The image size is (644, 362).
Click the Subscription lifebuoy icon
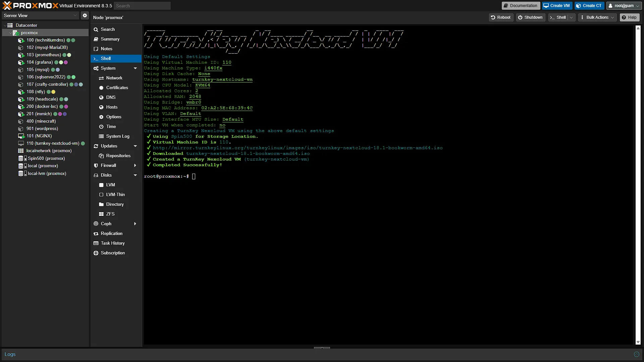(x=96, y=253)
